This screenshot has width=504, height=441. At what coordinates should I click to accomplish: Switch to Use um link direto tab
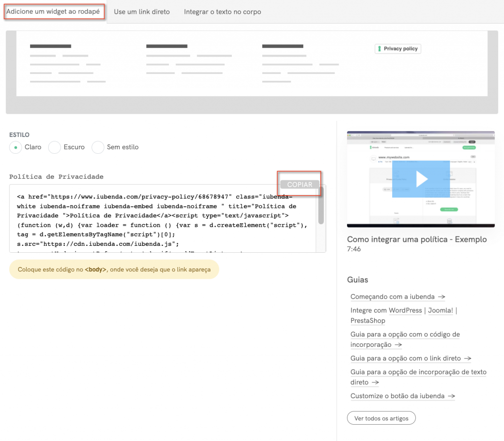pos(142,11)
